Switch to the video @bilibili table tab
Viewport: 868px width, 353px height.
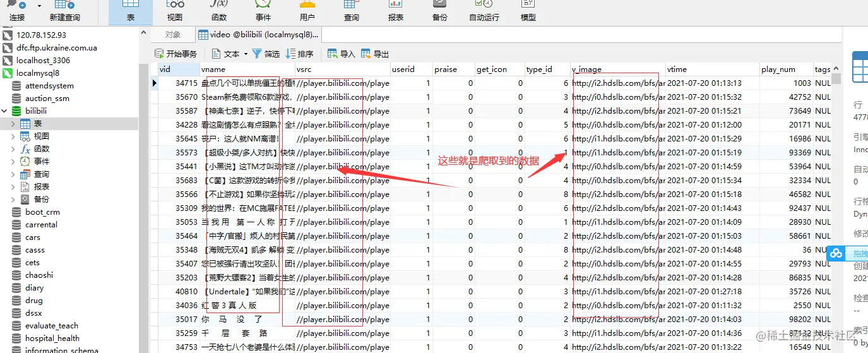pyautogui.click(x=258, y=35)
